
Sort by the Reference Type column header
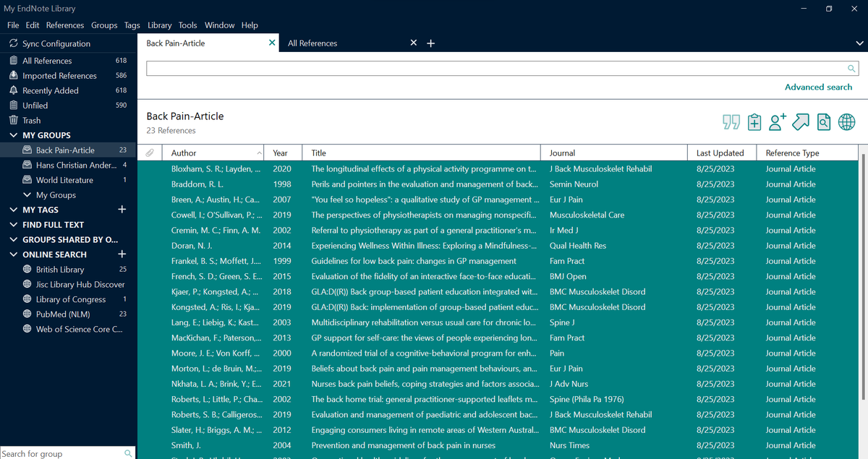click(x=807, y=153)
